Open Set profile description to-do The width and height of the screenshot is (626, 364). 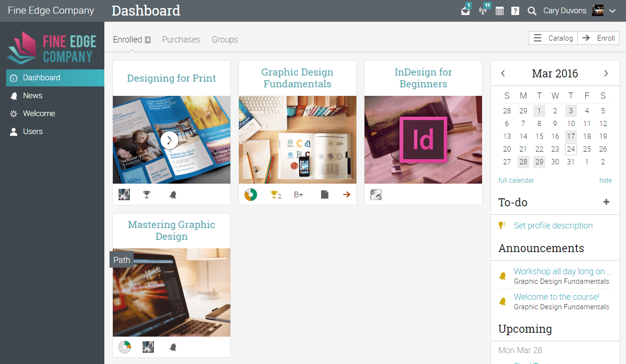click(553, 226)
